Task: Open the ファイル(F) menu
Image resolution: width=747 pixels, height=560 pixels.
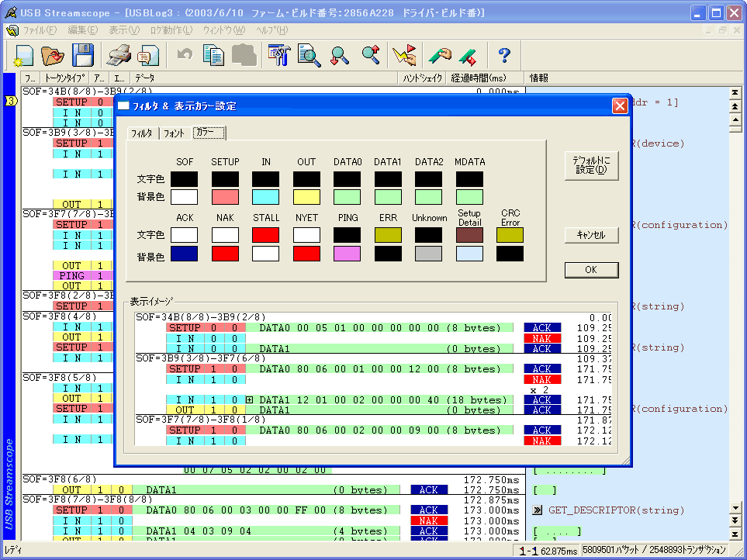Action: (x=40, y=30)
